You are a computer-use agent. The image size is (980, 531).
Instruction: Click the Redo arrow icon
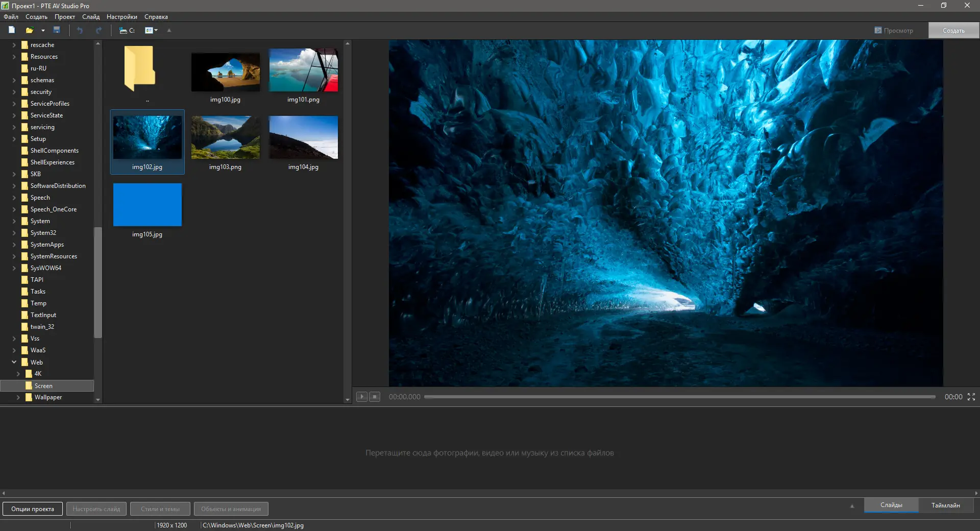click(x=99, y=30)
